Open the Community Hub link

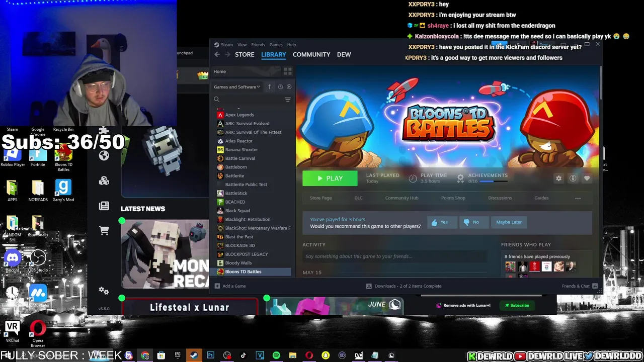(x=401, y=198)
